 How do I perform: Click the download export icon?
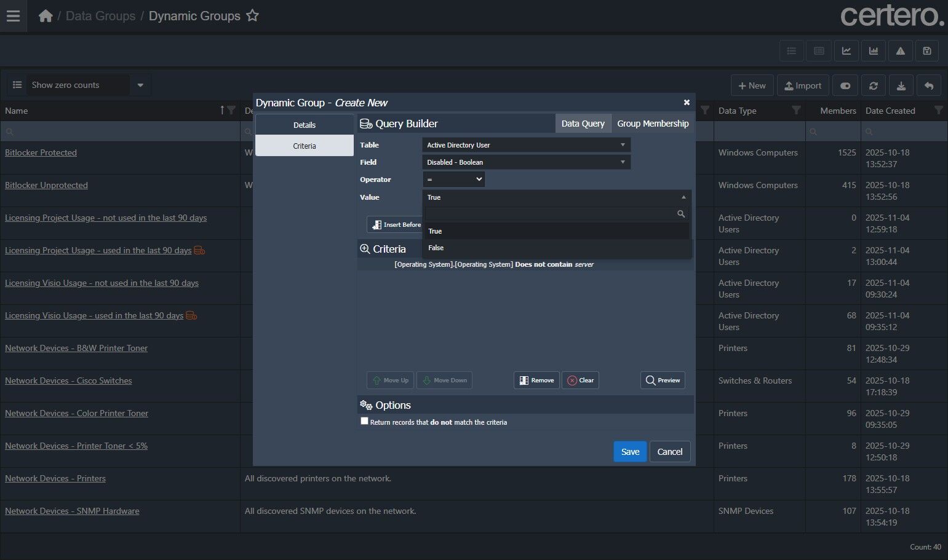(901, 86)
